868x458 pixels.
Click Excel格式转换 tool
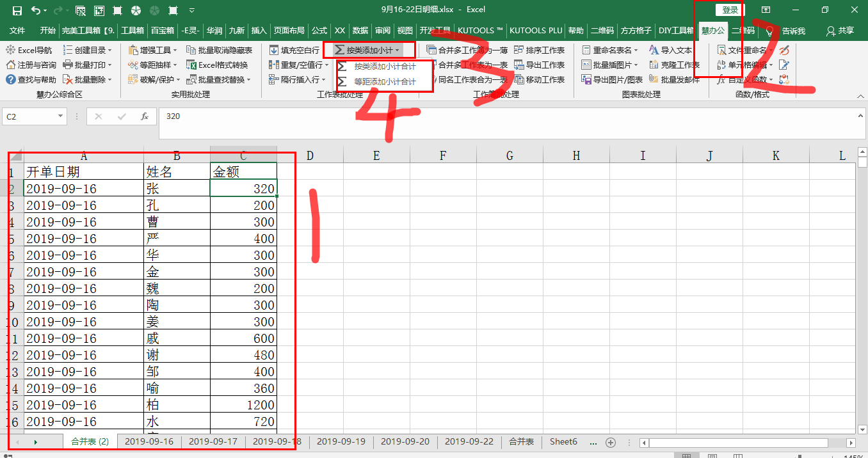pos(217,65)
